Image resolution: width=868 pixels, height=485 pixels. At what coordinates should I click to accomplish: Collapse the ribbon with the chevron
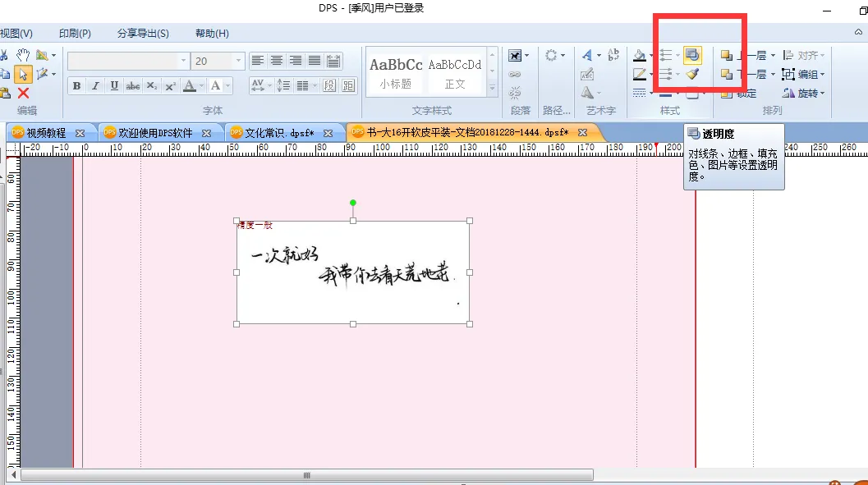pos(858,32)
